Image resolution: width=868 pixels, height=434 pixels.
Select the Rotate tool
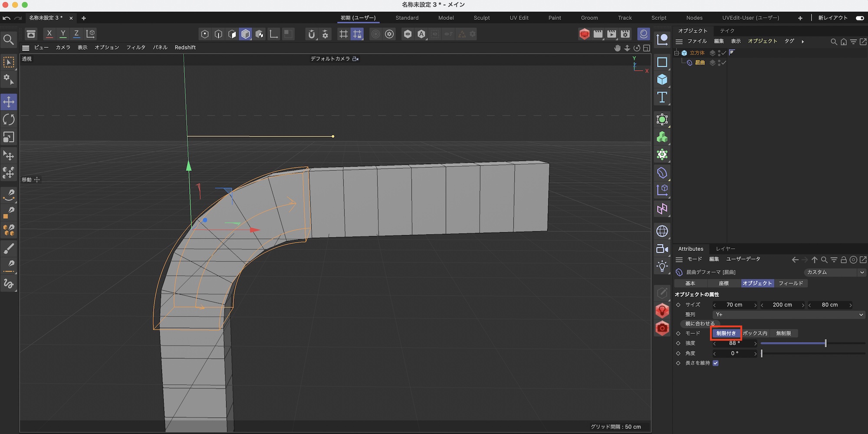pos(9,119)
